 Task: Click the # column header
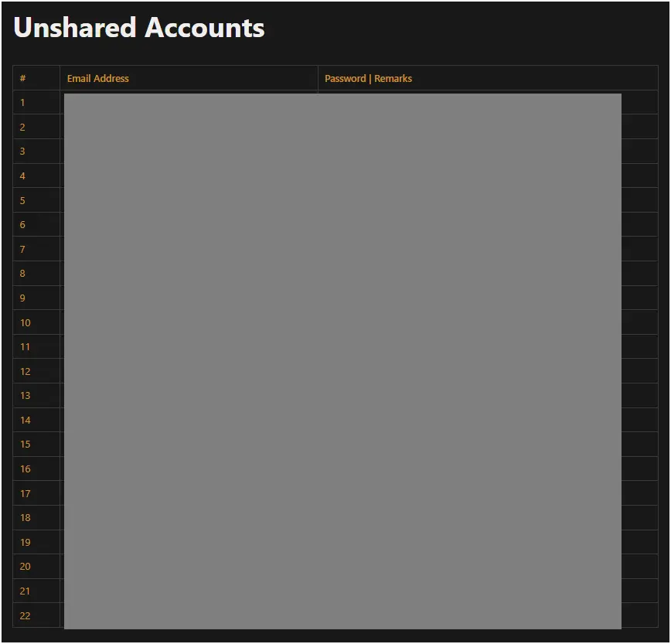[22, 78]
